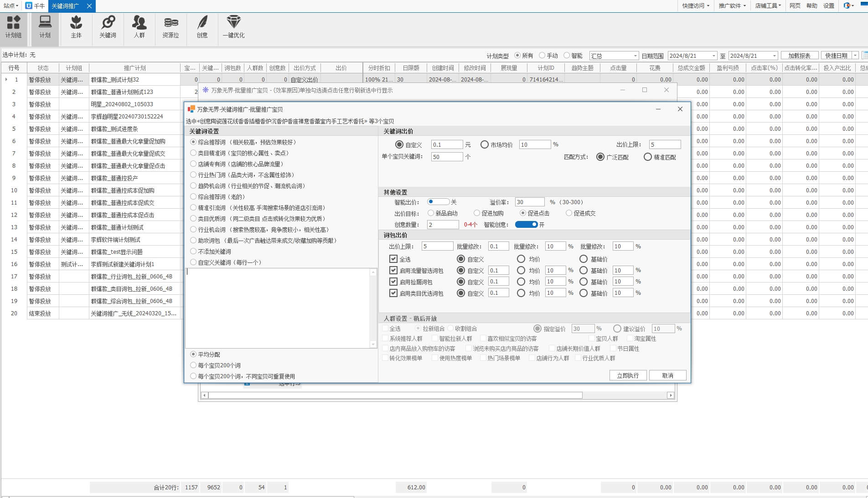Click the scroll-down arrow of keyword textbox
The width and height of the screenshot is (868, 498).
pyautogui.click(x=373, y=344)
